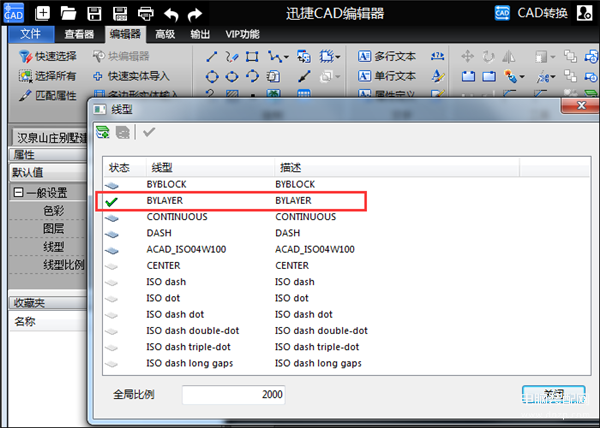Click the 描述 column header
Image resolution: width=600 pixels, height=428 pixels.
coord(397,168)
